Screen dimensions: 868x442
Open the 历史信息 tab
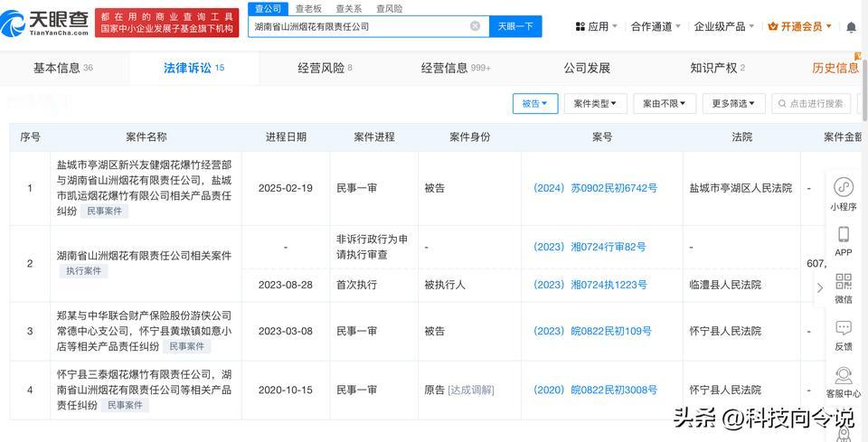coord(835,68)
